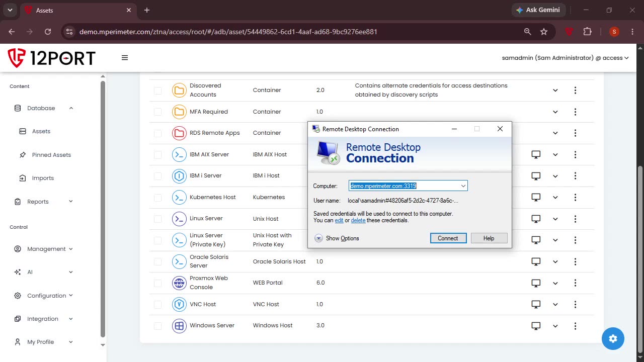Click the Kubernetes Host terminal icon
This screenshot has height=362, width=644.
click(179, 197)
